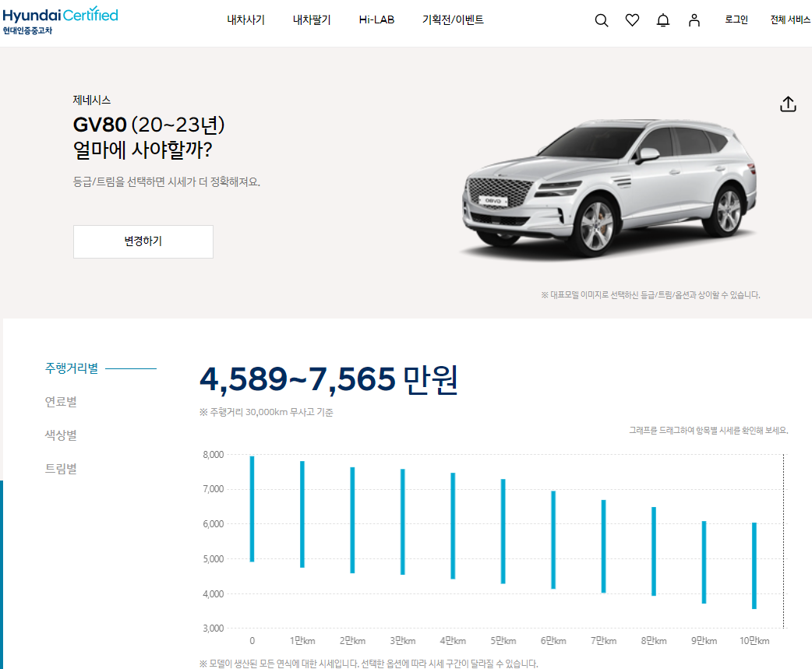The height and width of the screenshot is (669, 812).
Task: Click the GV80 (20~23년) heading
Action: [149, 125]
